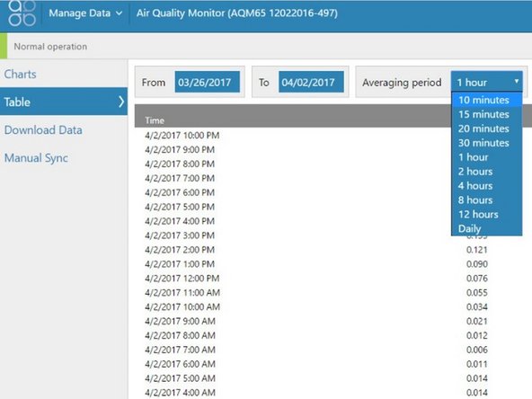Choose 12 hours averaging period
Image resolution: width=532 pixels, height=399 pixels.
486,214
